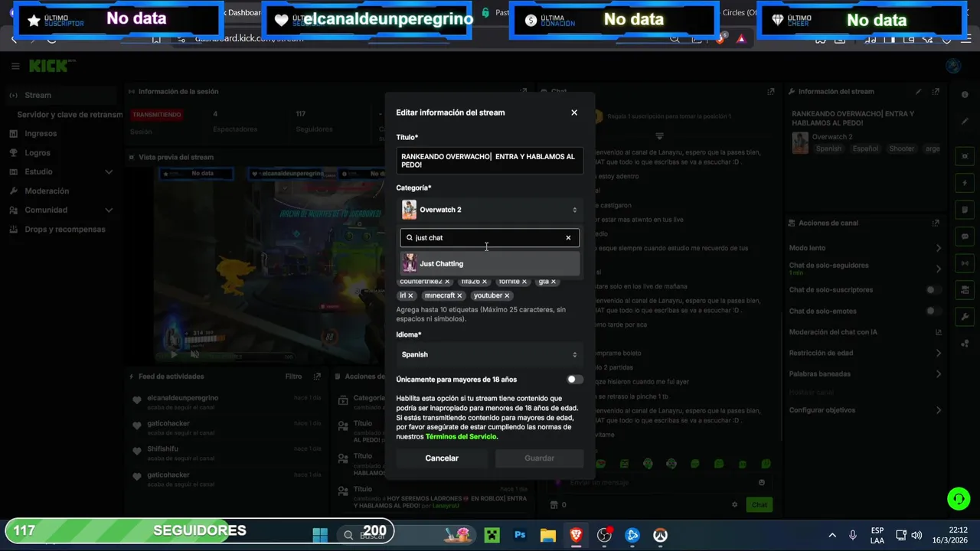The width and height of the screenshot is (980, 551).
Task: Click Shifishifu in the activity feed
Action: [x=162, y=449]
